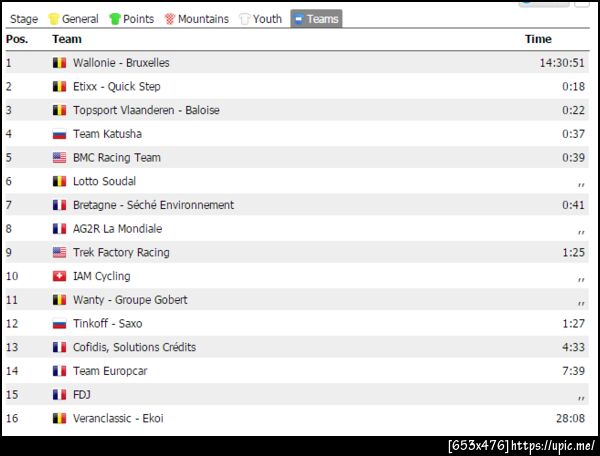Click the French flag beside Cofidis, Solutions Crédits
The height and width of the screenshot is (456, 600).
59,347
